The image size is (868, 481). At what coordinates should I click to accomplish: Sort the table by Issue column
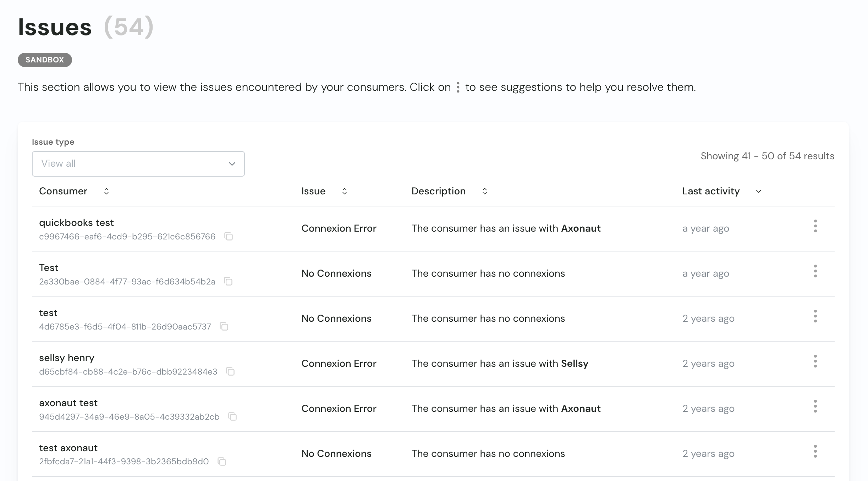pos(344,191)
